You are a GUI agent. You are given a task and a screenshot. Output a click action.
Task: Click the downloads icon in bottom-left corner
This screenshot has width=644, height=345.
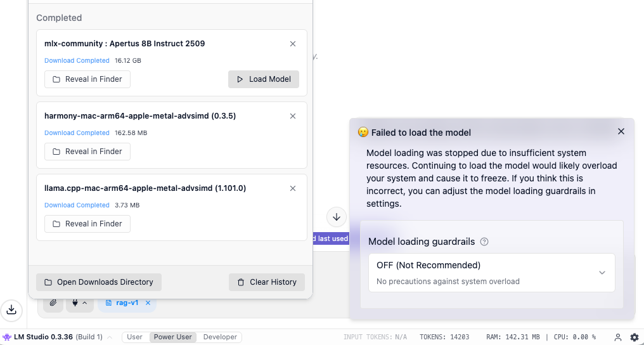tap(11, 310)
